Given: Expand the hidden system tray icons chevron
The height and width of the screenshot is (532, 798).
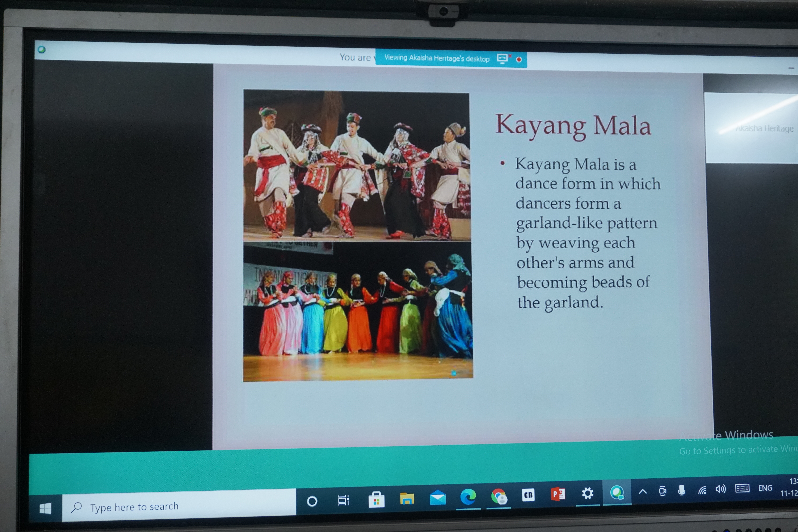Looking at the screenshot, I should 643,492.
